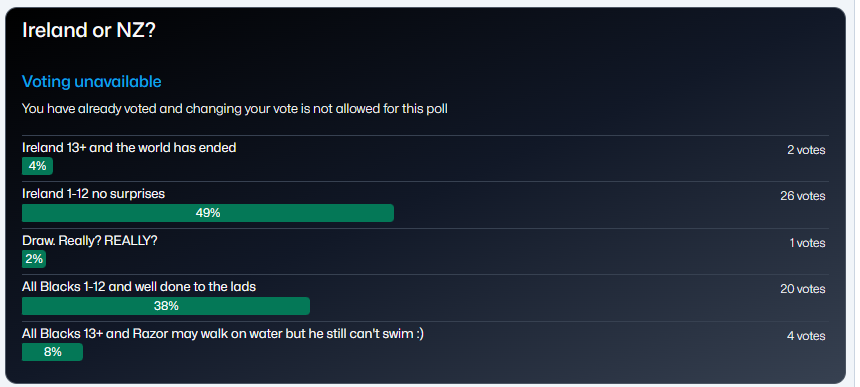Click the 'Ireland or NZ?' poll title

89,31
